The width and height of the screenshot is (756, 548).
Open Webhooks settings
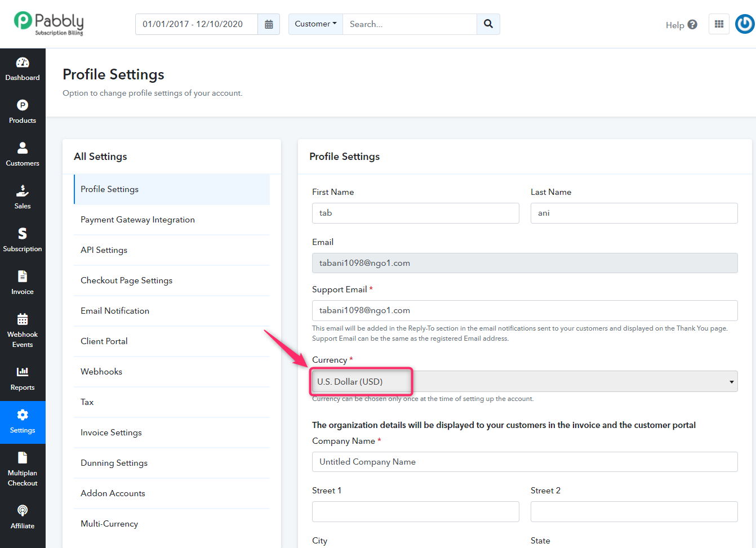pyautogui.click(x=172, y=372)
